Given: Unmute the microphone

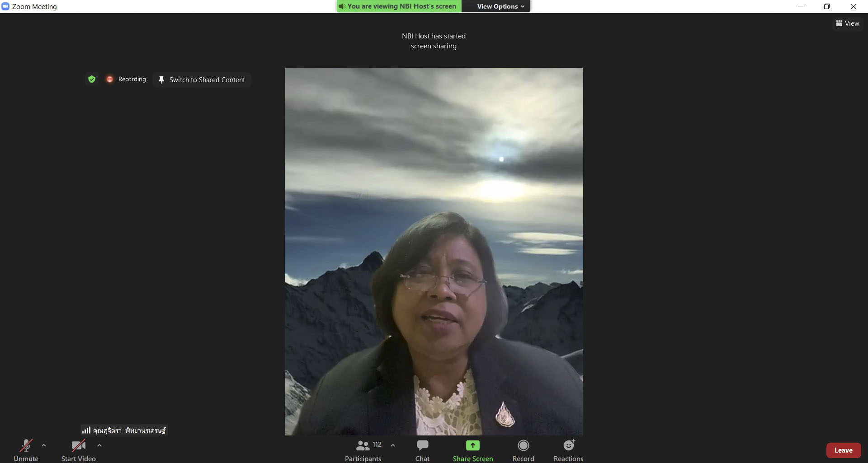Looking at the screenshot, I should [x=26, y=450].
